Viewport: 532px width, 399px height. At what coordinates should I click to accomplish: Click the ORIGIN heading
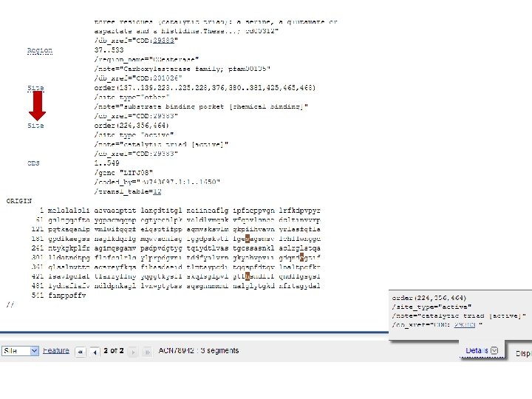(19, 201)
